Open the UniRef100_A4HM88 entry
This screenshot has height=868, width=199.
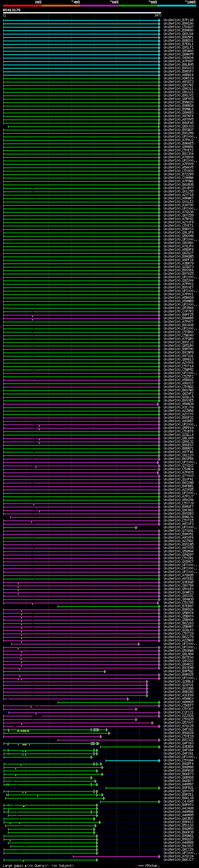(x=178, y=842)
